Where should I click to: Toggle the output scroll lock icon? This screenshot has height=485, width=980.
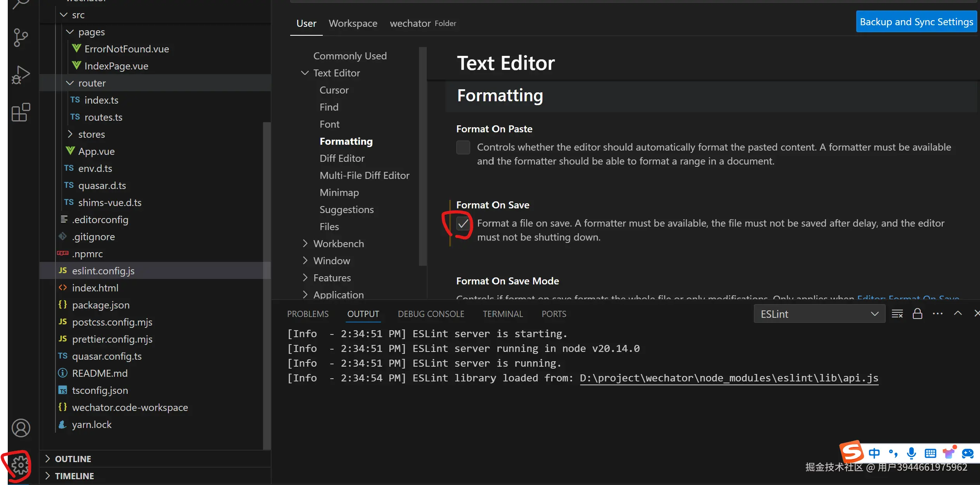(x=918, y=314)
